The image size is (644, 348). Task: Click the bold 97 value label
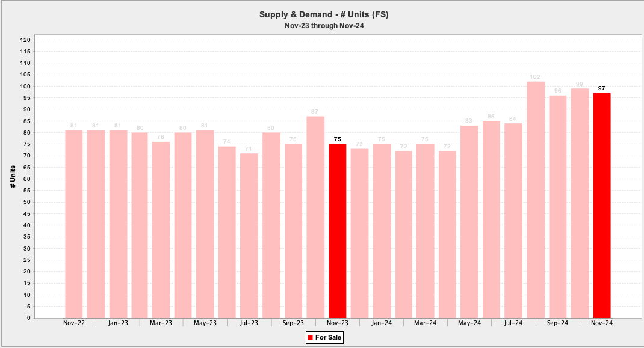click(x=602, y=88)
